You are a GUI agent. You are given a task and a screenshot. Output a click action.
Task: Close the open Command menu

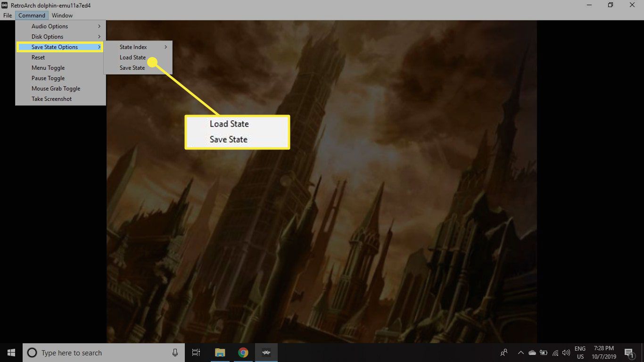32,16
